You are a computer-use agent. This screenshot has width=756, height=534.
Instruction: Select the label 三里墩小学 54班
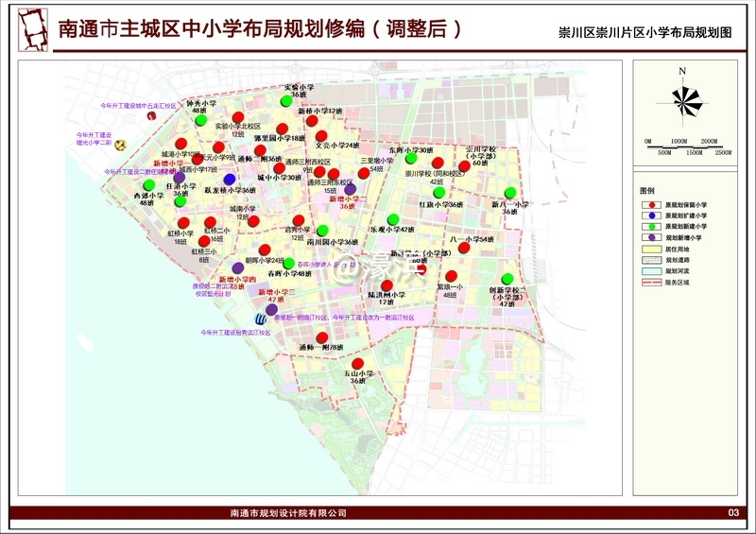[376, 165]
